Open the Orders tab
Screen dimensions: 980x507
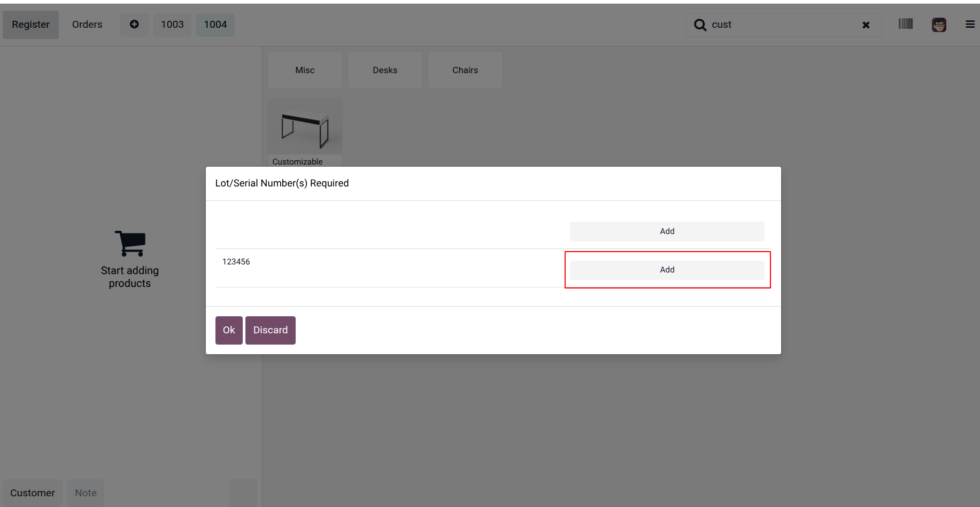coord(87,25)
